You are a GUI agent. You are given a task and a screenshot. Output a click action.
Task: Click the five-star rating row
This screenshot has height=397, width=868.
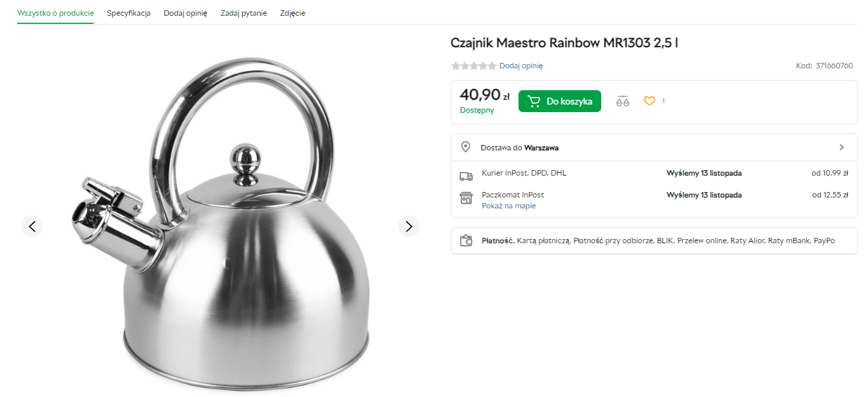[x=473, y=66]
